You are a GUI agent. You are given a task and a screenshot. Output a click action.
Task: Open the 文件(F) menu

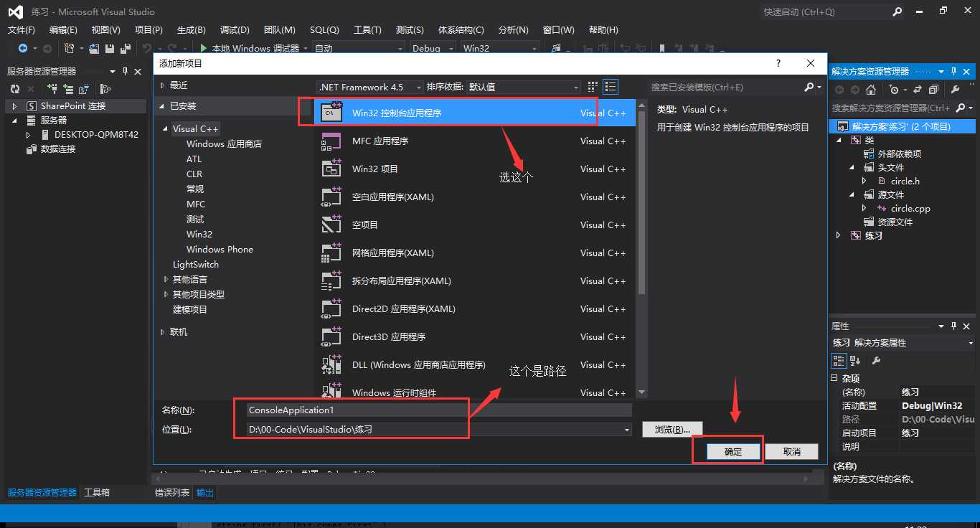(22, 29)
